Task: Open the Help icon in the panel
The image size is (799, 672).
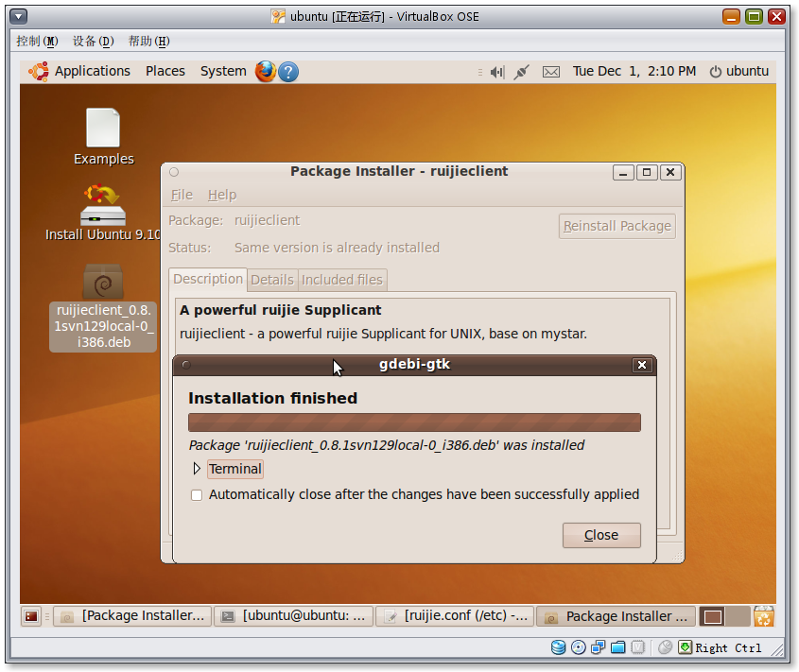Action: [288, 72]
